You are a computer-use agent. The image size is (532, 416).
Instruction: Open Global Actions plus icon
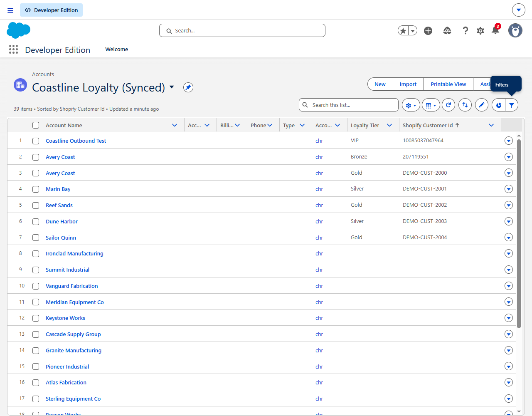(428, 30)
